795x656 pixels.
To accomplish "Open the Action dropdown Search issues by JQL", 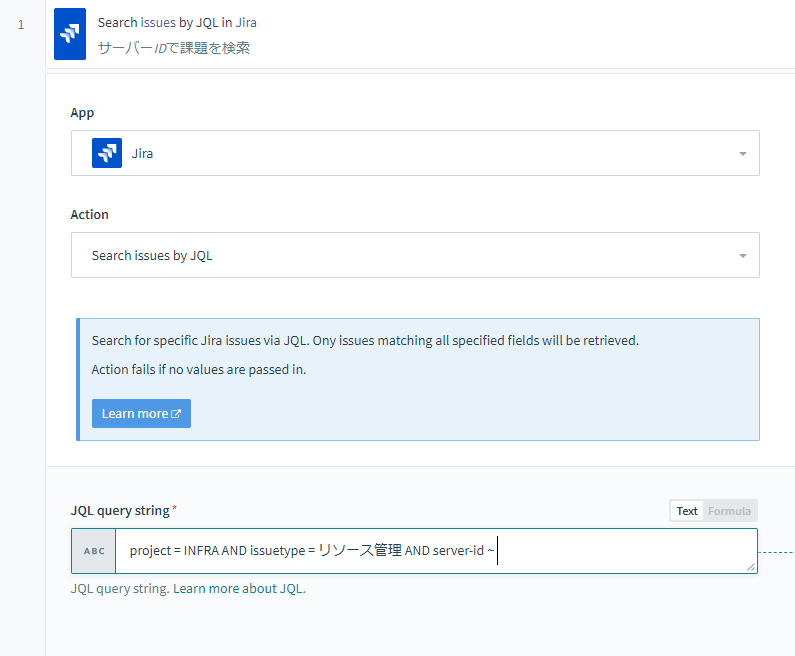I will [415, 255].
